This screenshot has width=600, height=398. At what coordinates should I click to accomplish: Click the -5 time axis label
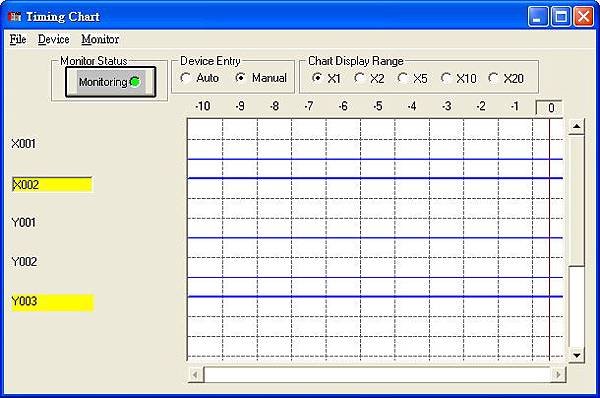pos(378,106)
